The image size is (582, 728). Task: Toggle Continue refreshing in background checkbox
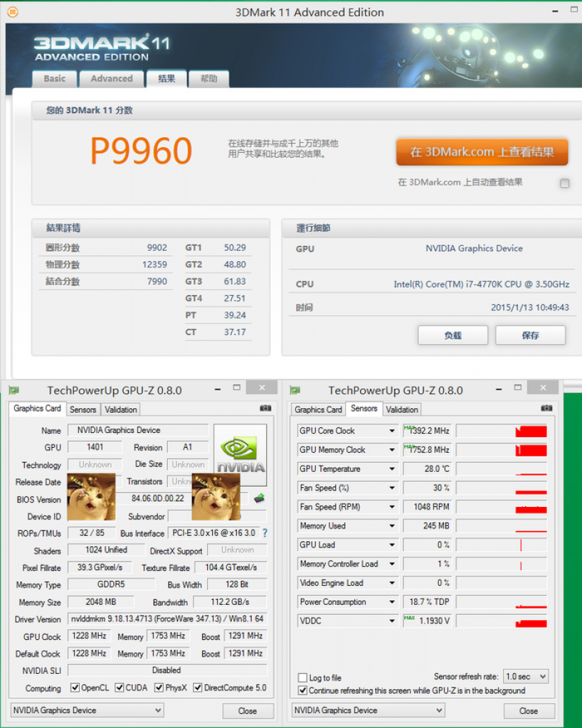tap(302, 690)
